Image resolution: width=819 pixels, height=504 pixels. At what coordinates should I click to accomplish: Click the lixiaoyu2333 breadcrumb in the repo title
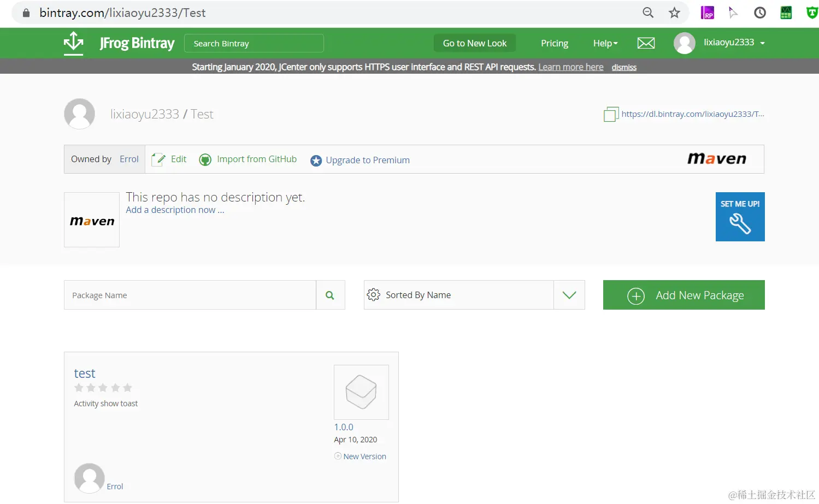click(145, 114)
